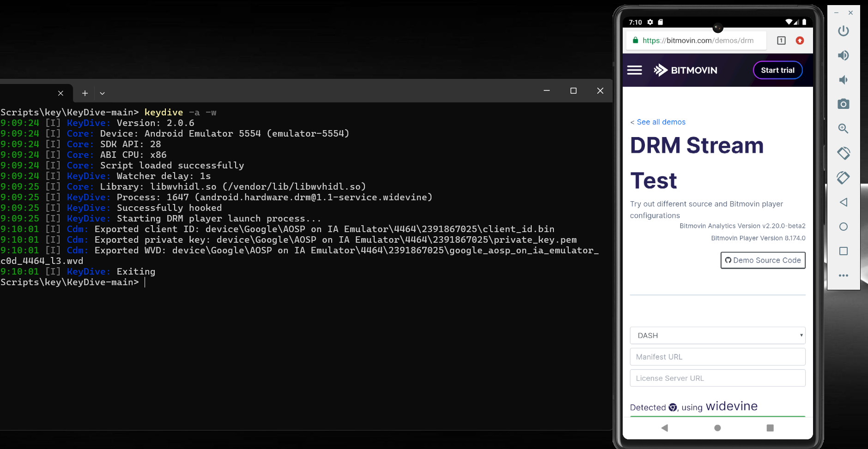
Task: Click the emulator power button icon
Action: click(844, 31)
